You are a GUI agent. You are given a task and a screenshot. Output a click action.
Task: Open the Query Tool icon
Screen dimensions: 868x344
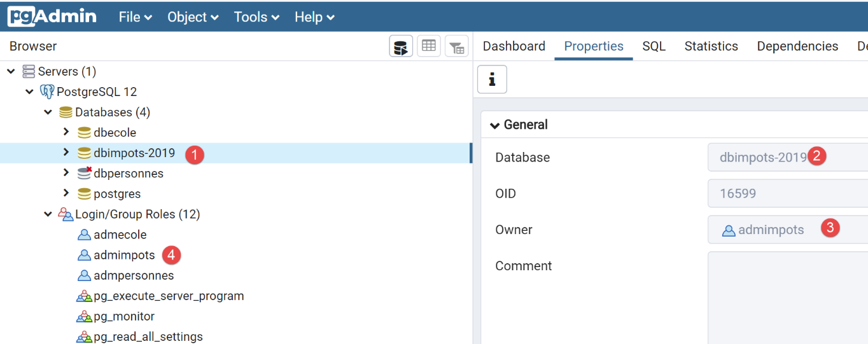[x=401, y=46]
